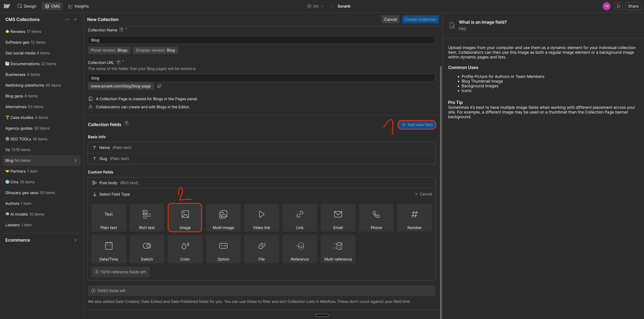644x319 pixels.
Task: Click the TB user avatar
Action: pos(606,6)
